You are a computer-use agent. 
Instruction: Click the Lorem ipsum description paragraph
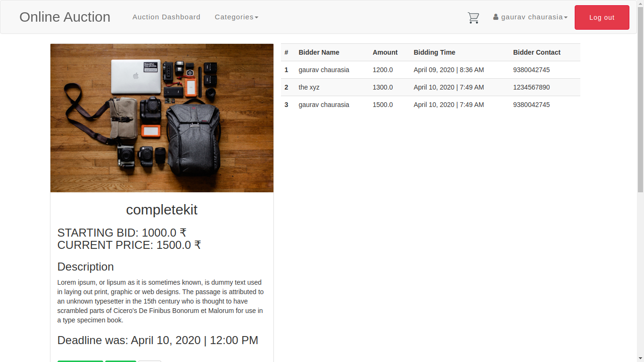(x=161, y=301)
